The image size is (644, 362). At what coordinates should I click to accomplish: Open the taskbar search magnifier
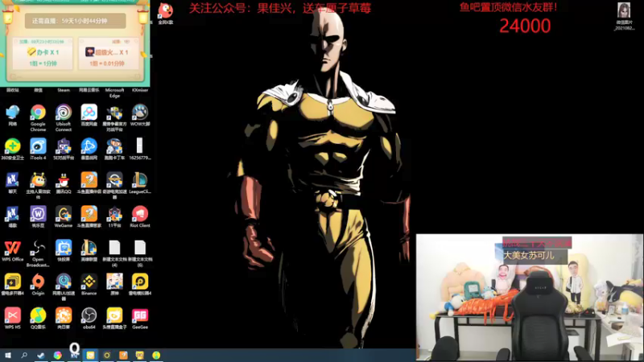point(24,355)
